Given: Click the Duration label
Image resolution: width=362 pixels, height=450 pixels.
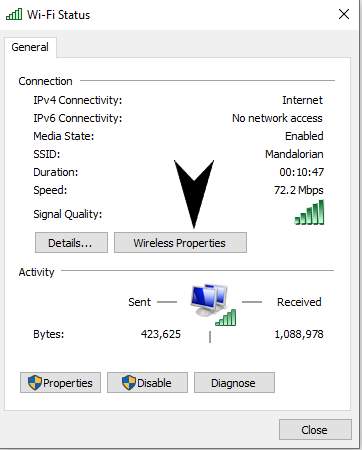Looking at the screenshot, I should point(56,172).
